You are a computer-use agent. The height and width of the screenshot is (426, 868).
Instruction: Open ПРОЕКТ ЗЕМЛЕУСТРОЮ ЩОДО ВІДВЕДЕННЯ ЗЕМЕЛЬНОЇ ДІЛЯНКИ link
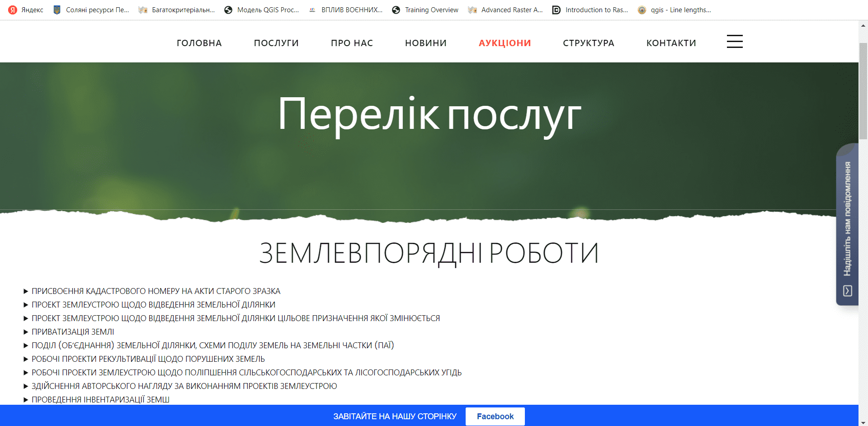(153, 305)
